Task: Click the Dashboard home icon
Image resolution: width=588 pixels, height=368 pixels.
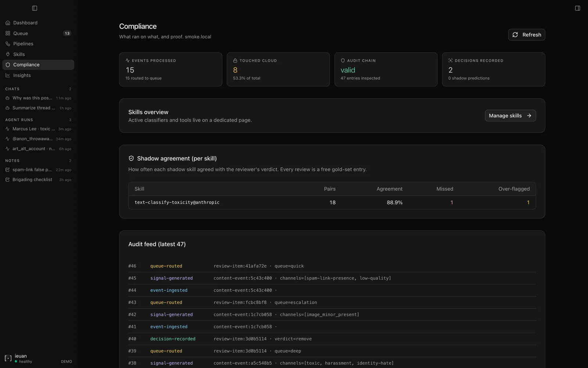Action: tap(8, 23)
